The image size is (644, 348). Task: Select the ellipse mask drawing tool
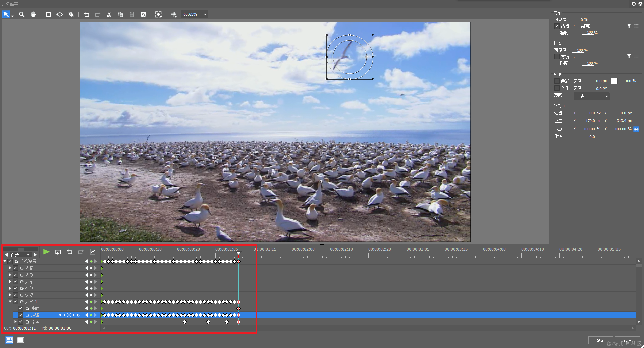[x=60, y=14]
